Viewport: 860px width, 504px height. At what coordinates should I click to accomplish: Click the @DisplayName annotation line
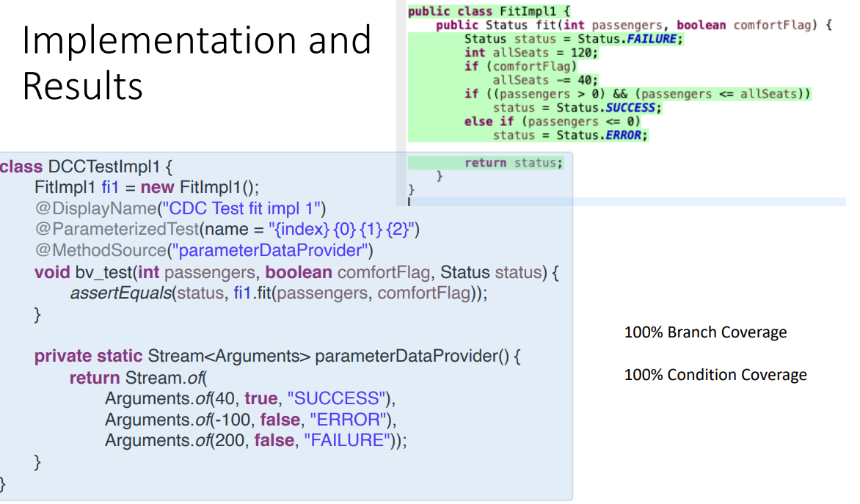[x=180, y=208]
